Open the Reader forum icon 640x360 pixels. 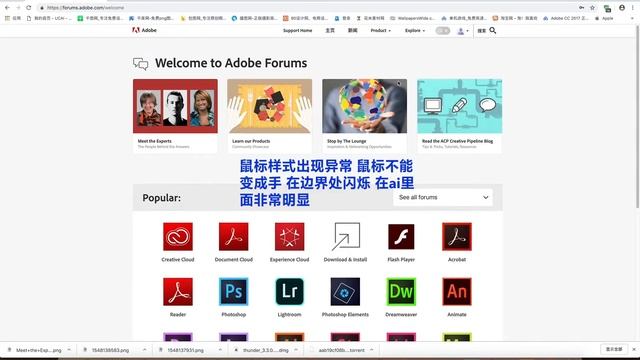point(178,292)
